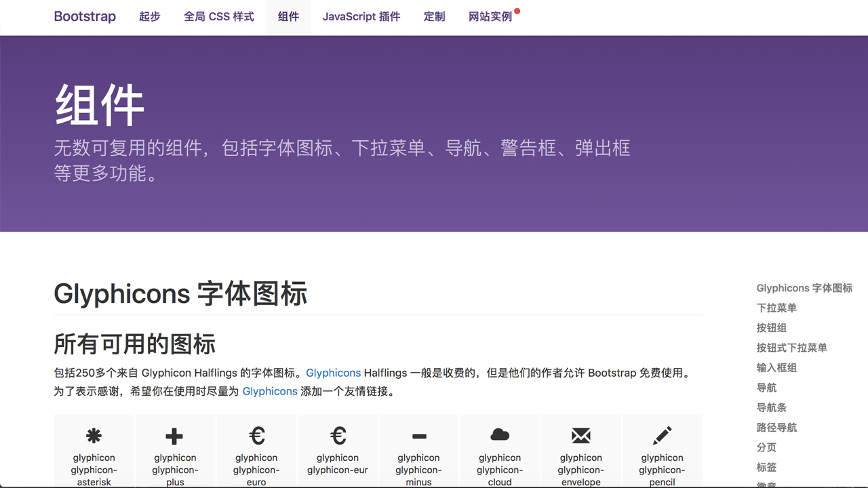
Task: Jump to 标签 section in sidebar
Action: (767, 467)
